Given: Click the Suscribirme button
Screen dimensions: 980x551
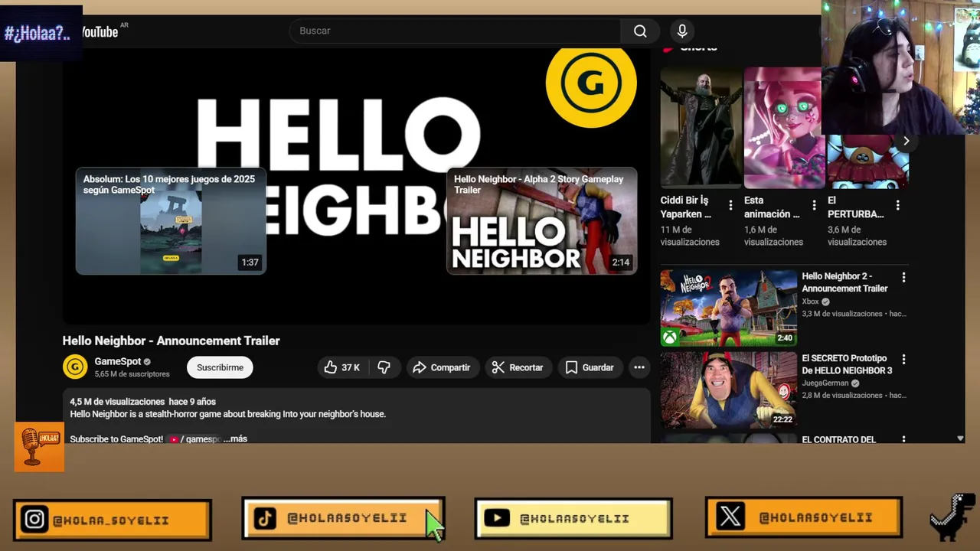Looking at the screenshot, I should 220,367.
